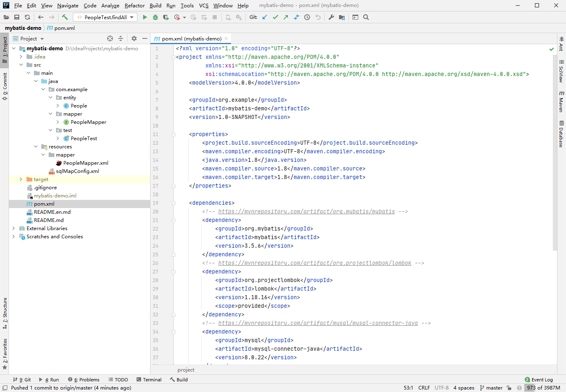Click the Git update project arrow
566x392 pixels.
[x=265, y=17]
